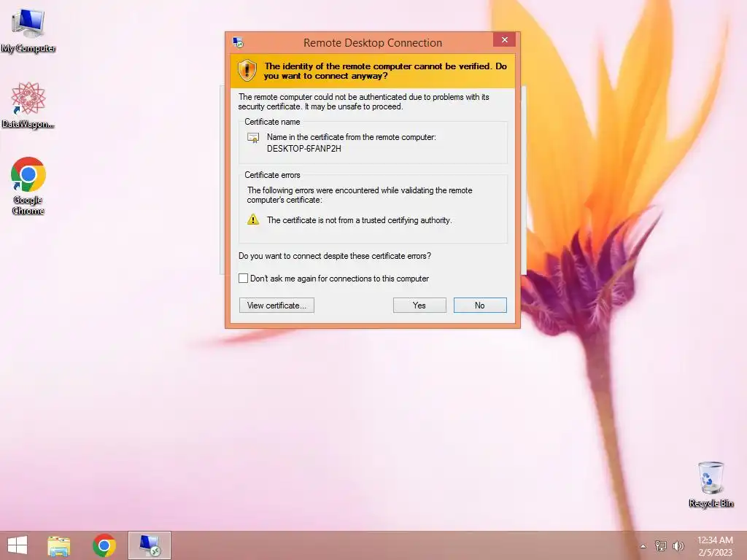Open the My Computer desktop icon
This screenshot has width=747, height=560.
click(x=28, y=30)
